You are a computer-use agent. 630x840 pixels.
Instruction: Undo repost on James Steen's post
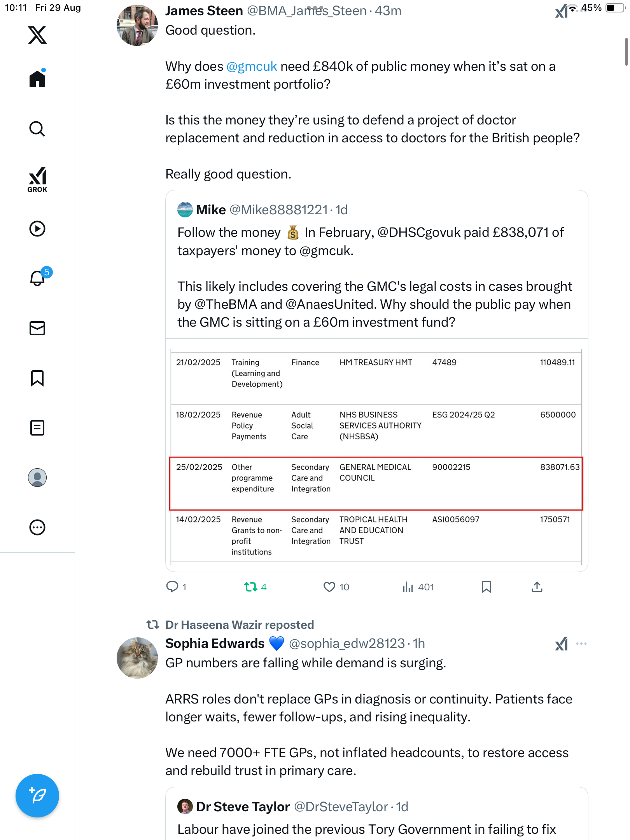pos(251,587)
